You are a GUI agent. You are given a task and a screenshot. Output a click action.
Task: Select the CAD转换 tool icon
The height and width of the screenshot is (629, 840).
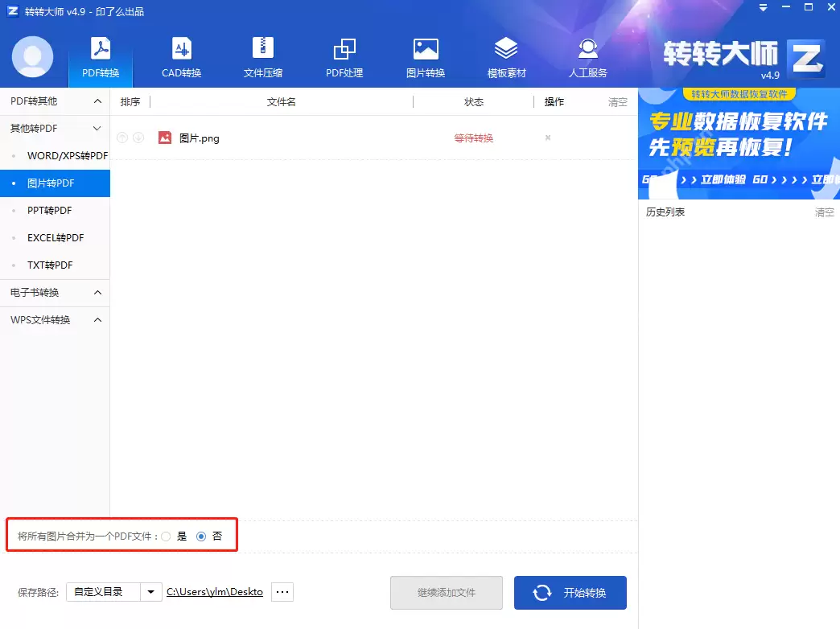(180, 55)
